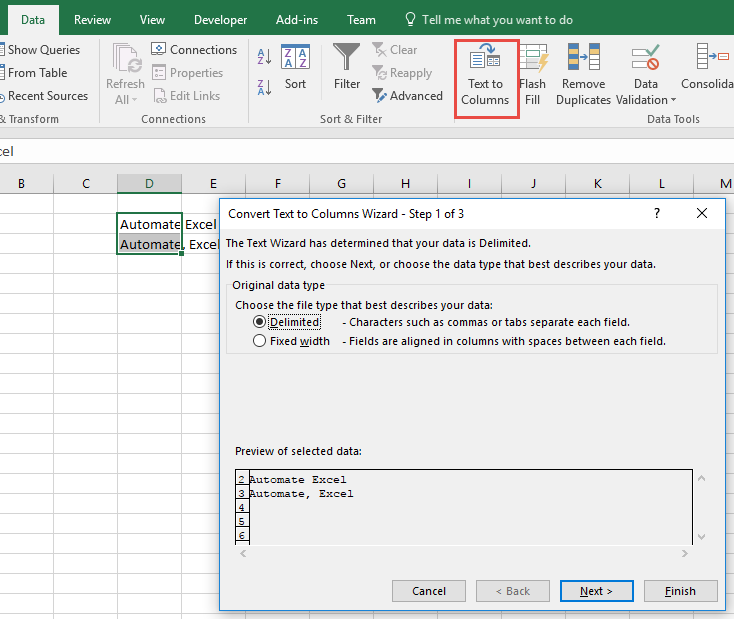Click the Tell me lightbulb search box
The height and width of the screenshot is (619, 734).
[489, 20]
